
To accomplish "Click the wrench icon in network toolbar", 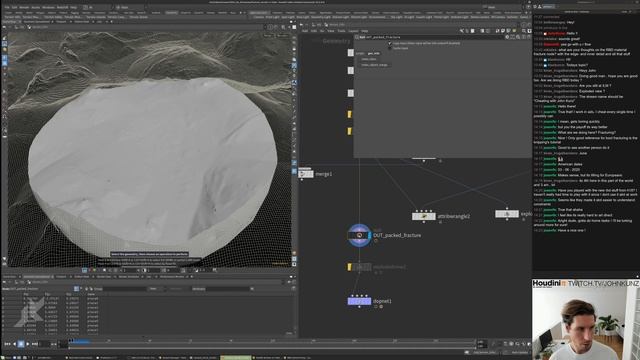I will (x=462, y=31).
